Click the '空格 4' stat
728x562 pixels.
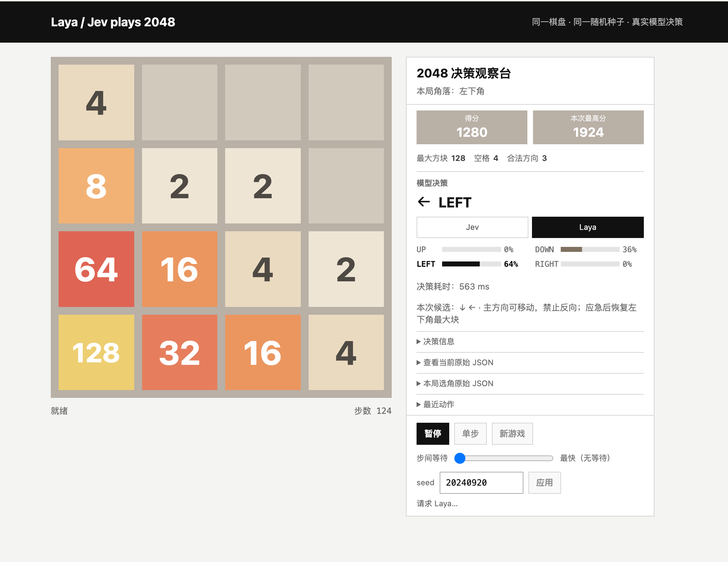486,158
